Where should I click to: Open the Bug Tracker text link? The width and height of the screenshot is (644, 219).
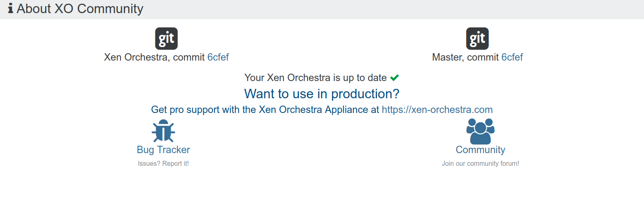click(163, 150)
